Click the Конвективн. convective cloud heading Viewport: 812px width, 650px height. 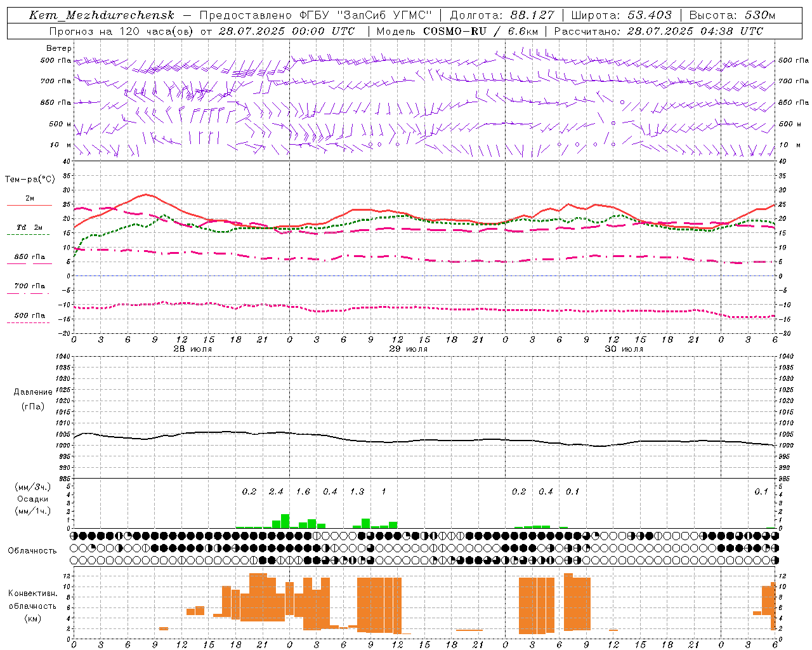click(33, 594)
